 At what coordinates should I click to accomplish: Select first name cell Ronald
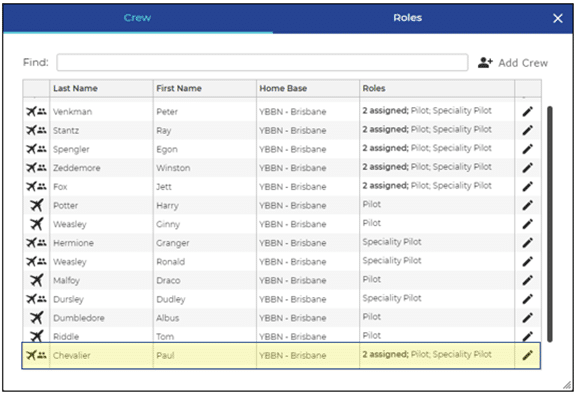pyautogui.click(x=205, y=262)
